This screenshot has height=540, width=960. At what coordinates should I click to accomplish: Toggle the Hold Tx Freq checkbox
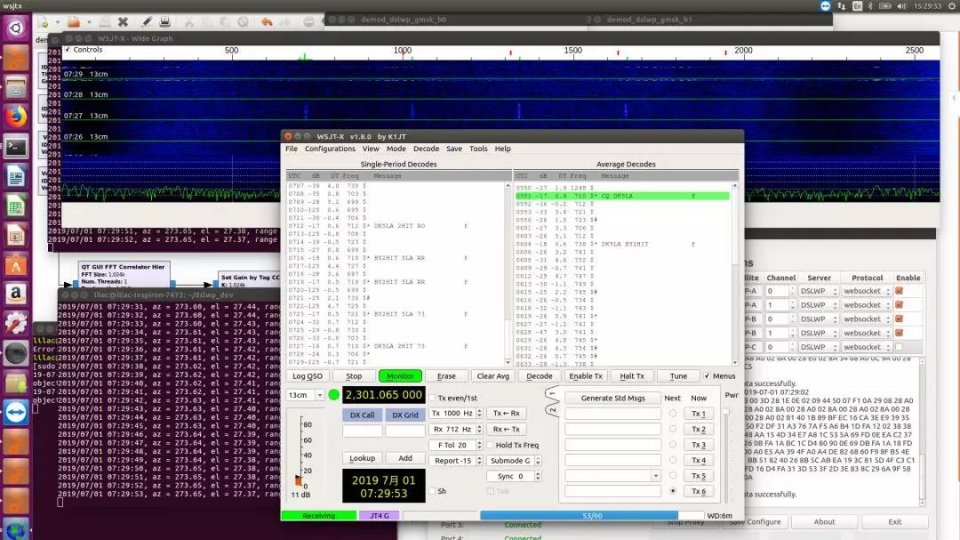point(489,445)
